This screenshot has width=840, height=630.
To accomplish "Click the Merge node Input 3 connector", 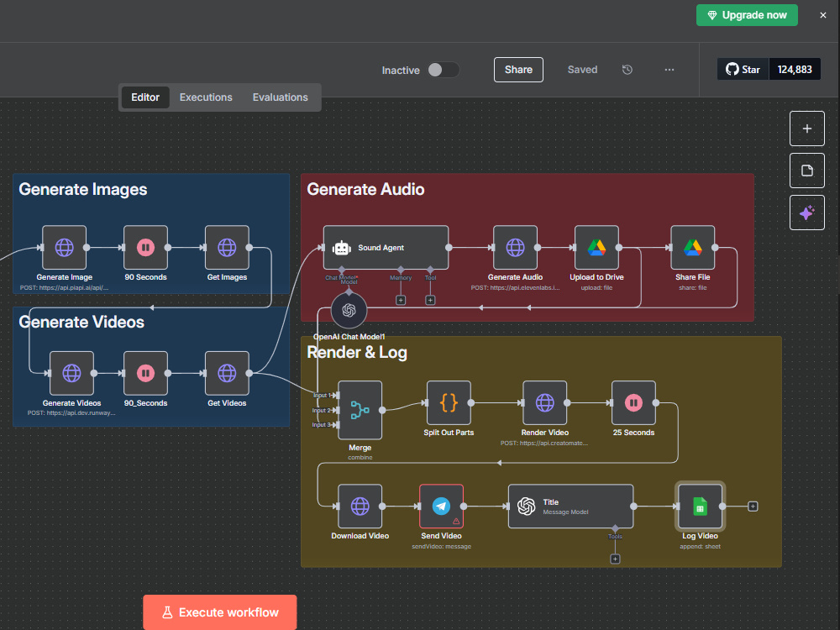I will click(335, 425).
